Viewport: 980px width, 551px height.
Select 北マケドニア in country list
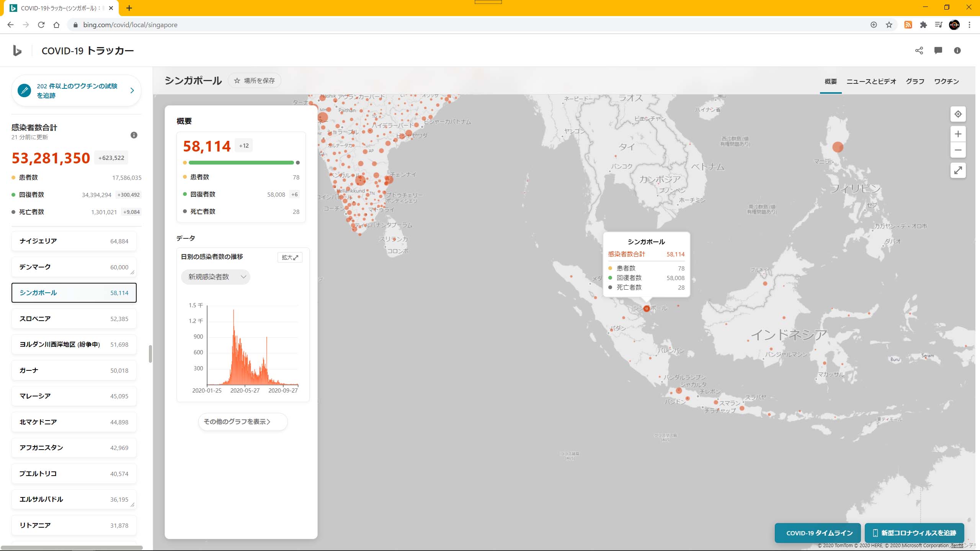74,422
